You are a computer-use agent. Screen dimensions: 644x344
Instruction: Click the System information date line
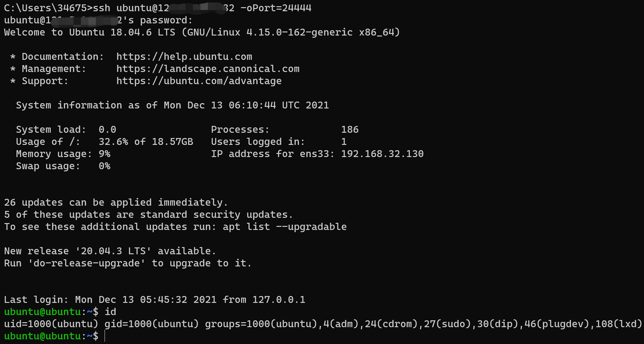[x=172, y=105]
